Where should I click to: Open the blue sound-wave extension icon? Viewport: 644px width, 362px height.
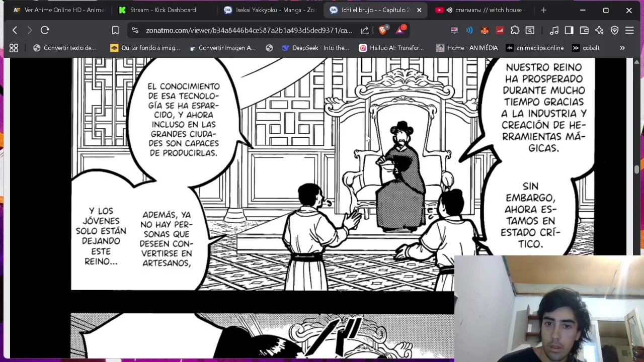(469, 30)
